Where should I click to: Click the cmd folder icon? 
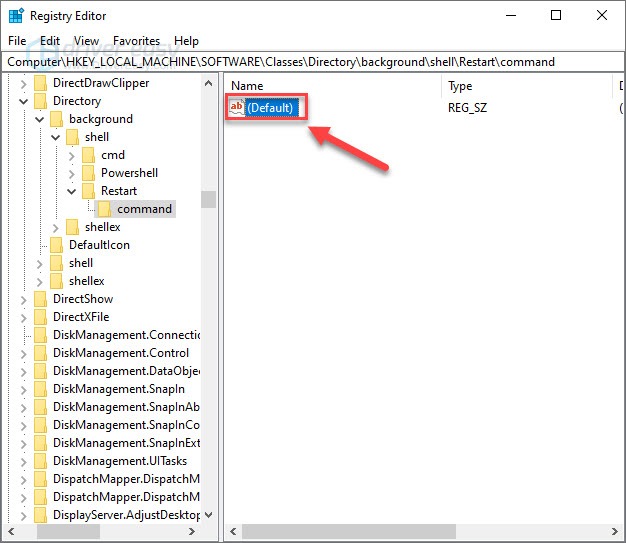(x=88, y=155)
